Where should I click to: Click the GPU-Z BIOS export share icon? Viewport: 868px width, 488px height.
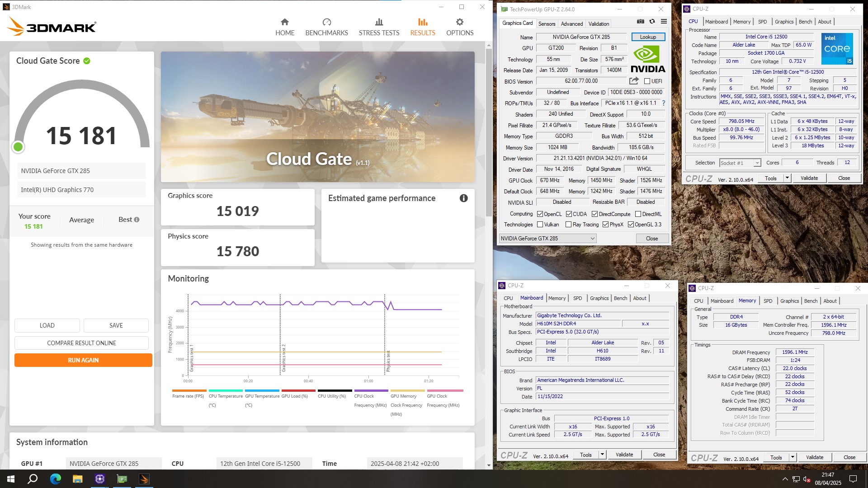634,81
